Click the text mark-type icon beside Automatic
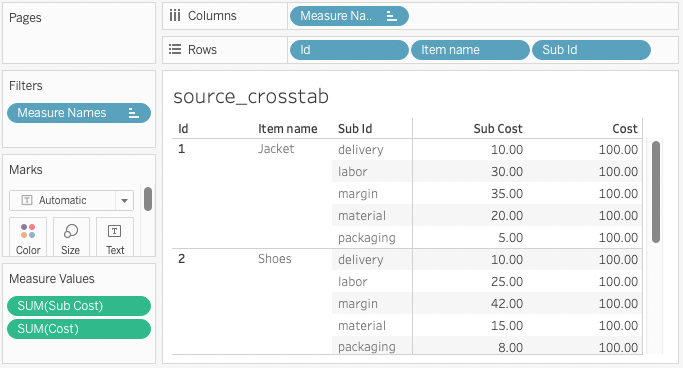This screenshot has height=368, width=683. [27, 200]
